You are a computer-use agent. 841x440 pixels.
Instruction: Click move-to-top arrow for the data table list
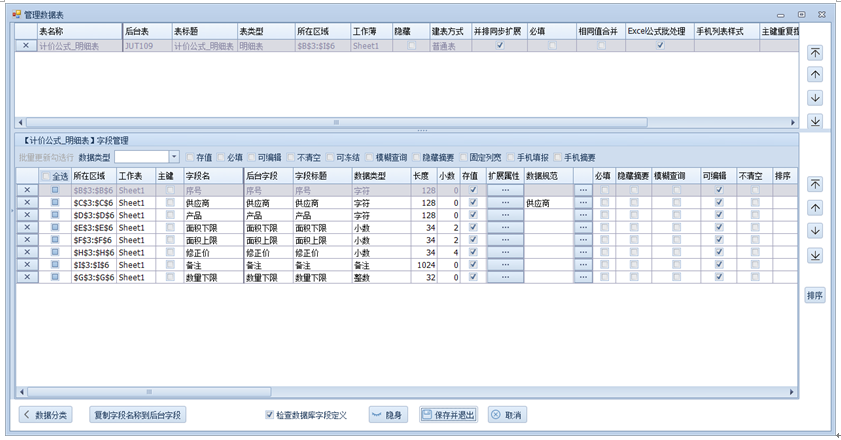(815, 53)
